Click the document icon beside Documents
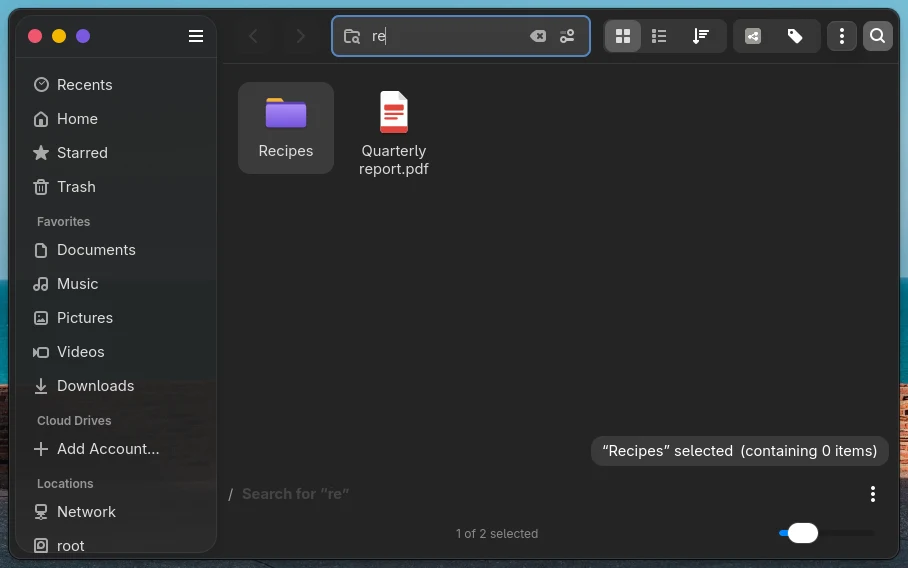Screen dimensions: 908x568 click(41, 250)
